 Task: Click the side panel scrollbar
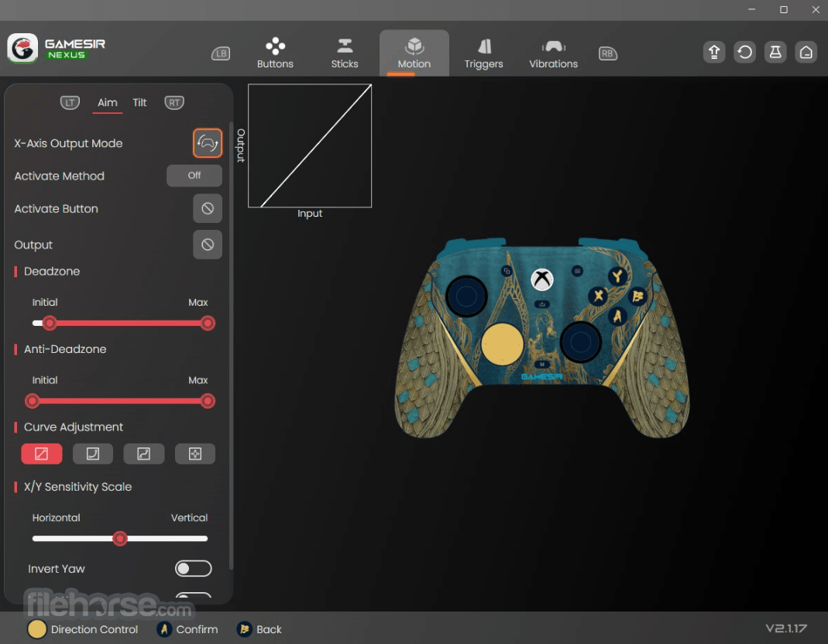point(232,346)
